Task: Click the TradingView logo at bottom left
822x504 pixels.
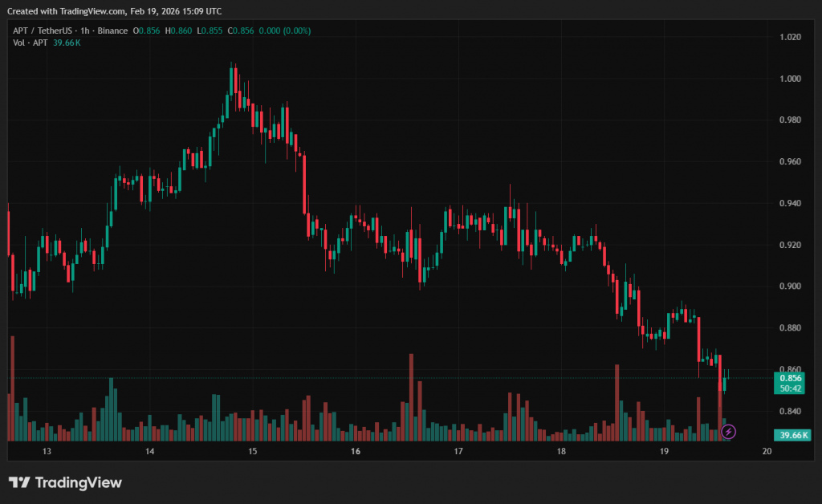Action: [x=65, y=482]
